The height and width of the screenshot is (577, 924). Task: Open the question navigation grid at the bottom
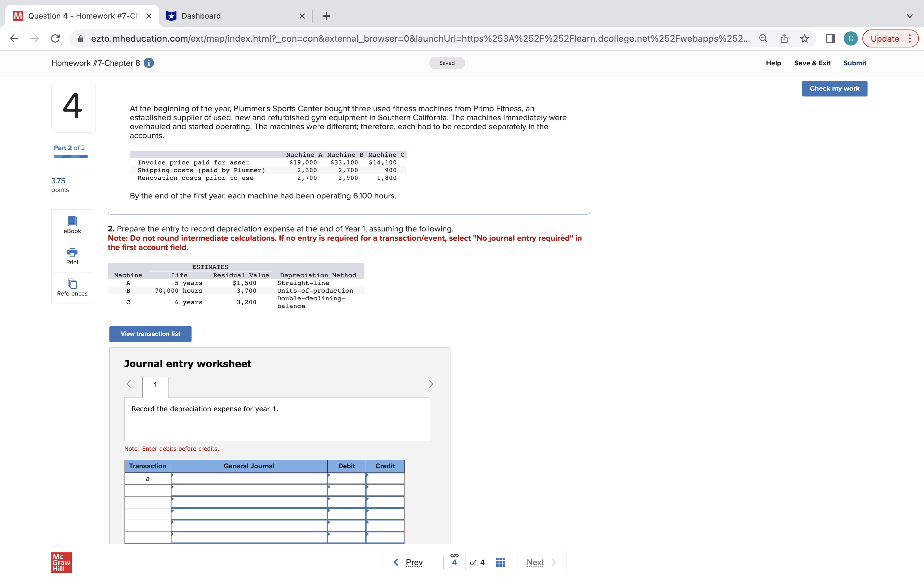click(x=500, y=562)
